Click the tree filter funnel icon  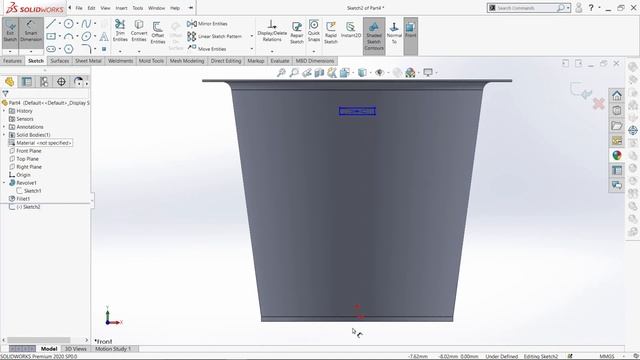pyautogui.click(x=5, y=93)
